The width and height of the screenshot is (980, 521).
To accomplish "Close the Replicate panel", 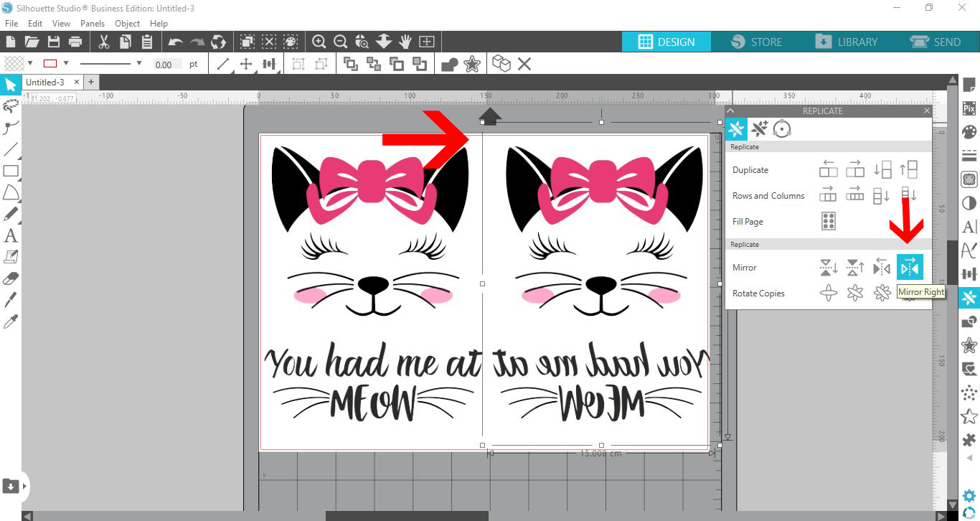I will (x=926, y=111).
